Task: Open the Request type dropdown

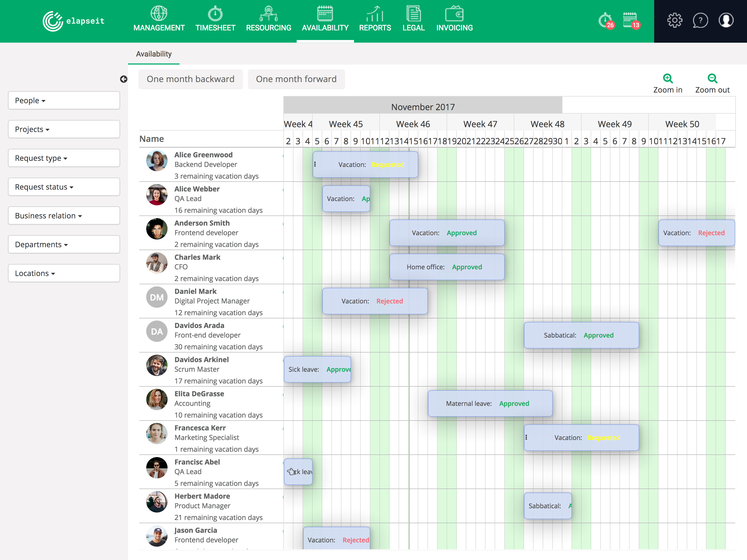Action: (x=64, y=158)
